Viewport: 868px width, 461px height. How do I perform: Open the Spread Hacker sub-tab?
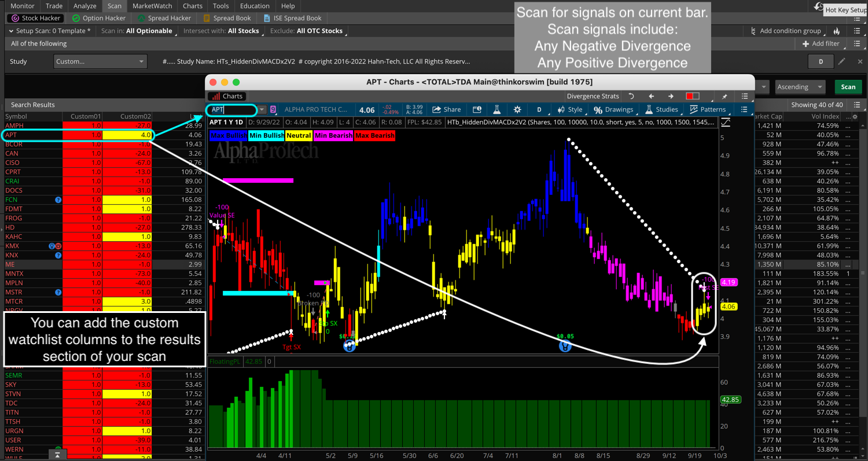[x=164, y=18]
